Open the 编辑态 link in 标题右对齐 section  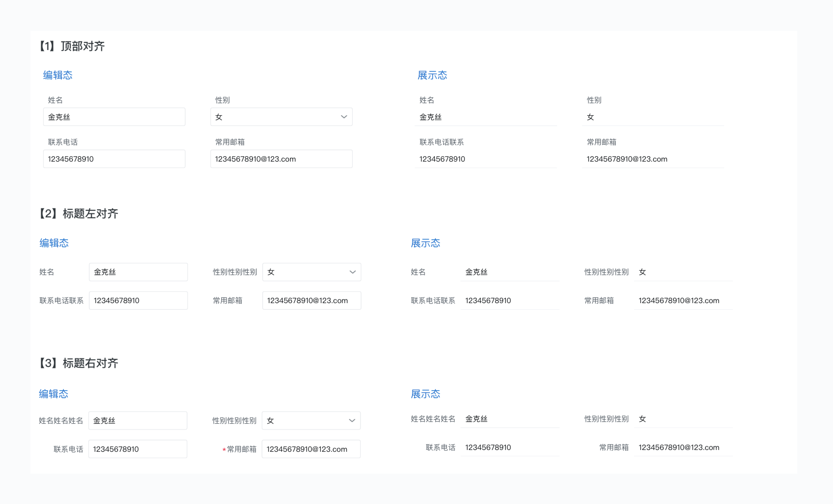coord(53,394)
